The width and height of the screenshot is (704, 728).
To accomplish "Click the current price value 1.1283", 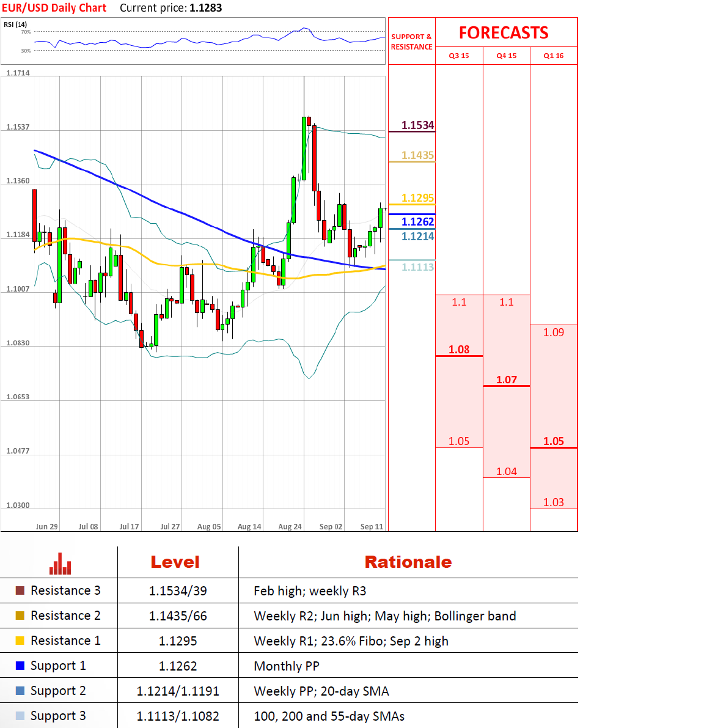I will click(x=205, y=8).
